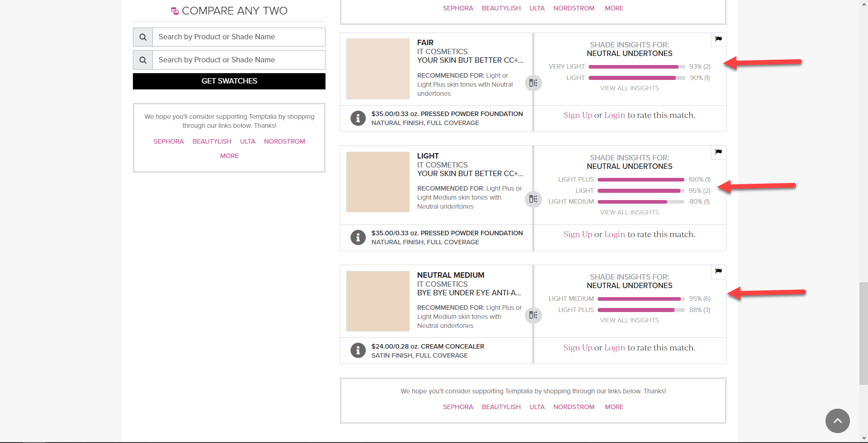Click the MORE link at the page bottom
This screenshot has width=868, height=443.
(x=613, y=407)
